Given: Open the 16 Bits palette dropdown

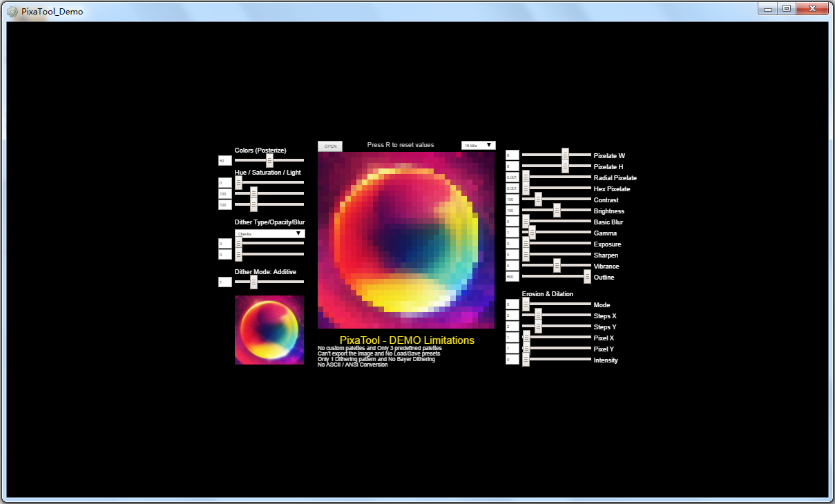Looking at the screenshot, I should pyautogui.click(x=479, y=145).
